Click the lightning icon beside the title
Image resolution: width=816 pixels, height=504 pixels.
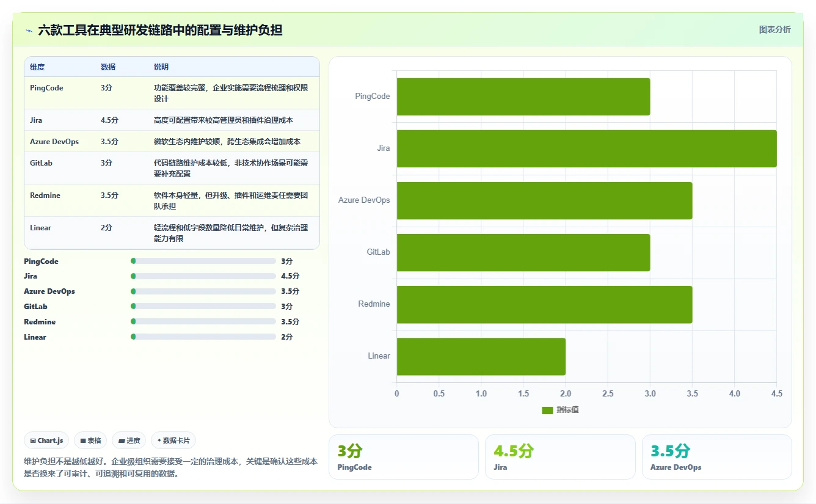29,31
